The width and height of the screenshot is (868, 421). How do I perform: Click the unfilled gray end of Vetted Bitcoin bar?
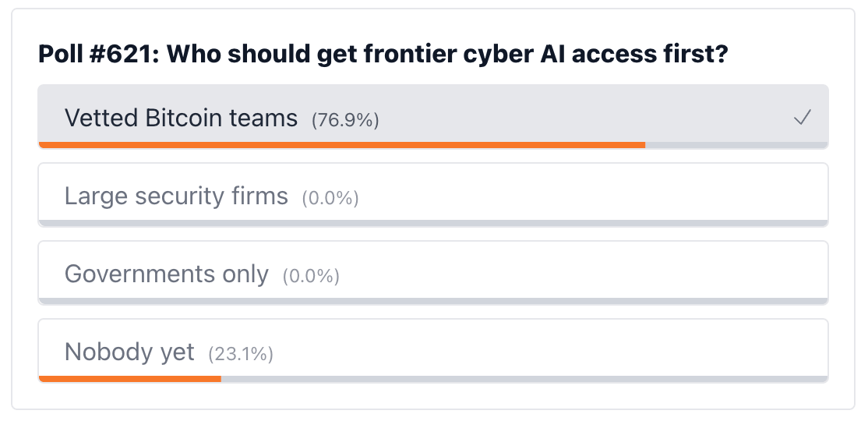pyautogui.click(x=736, y=145)
